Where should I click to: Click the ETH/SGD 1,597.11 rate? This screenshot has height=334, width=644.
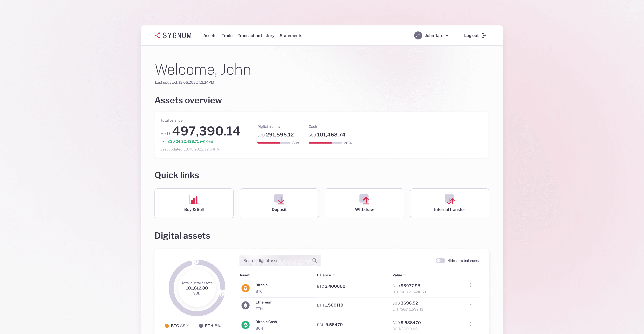[x=408, y=309]
